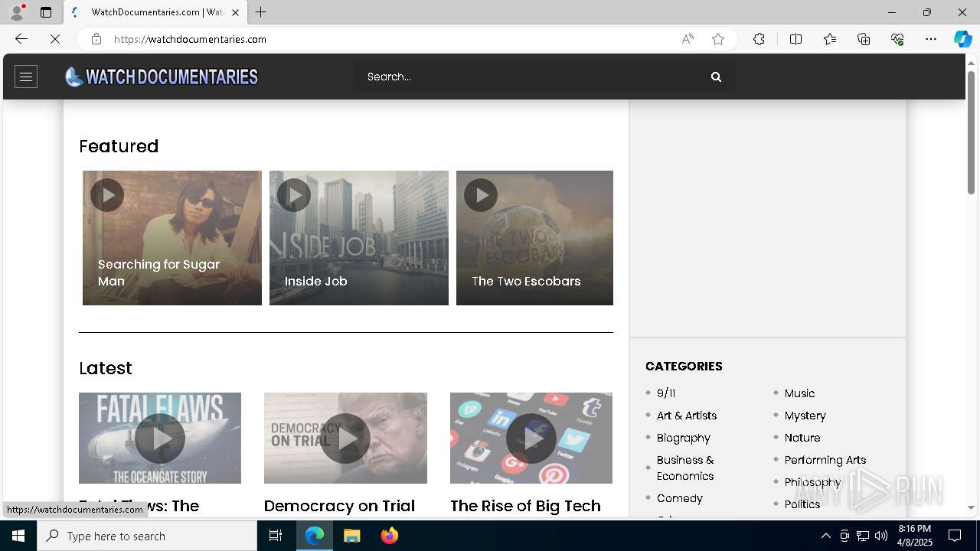Open File Explorer from taskbar
Screen dimensions: 980x551
click(352, 536)
